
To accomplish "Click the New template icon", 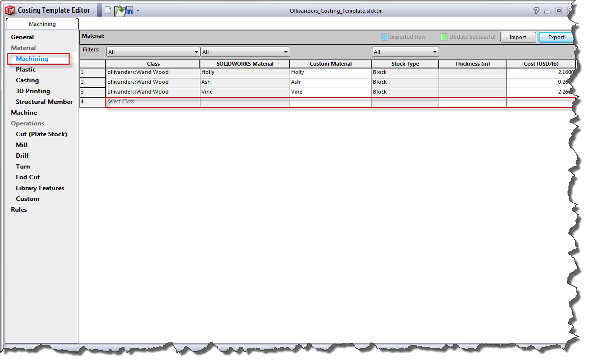I will point(108,10).
